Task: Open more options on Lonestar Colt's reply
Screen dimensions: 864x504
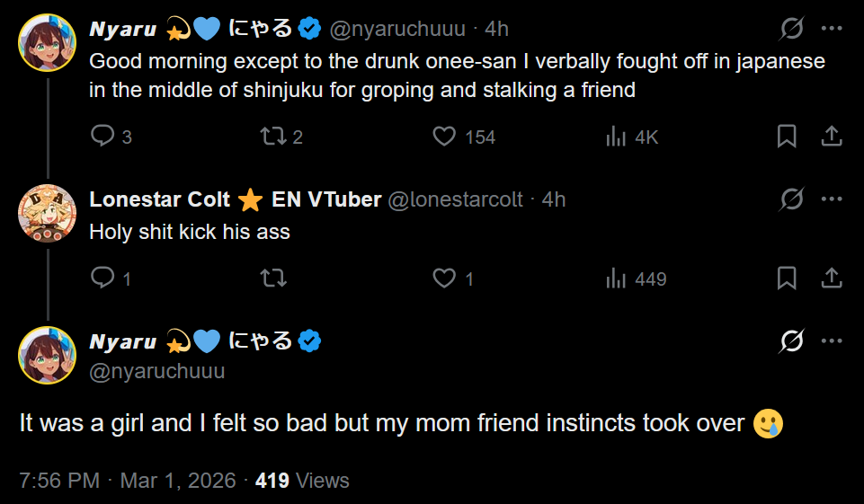Action: [832, 199]
